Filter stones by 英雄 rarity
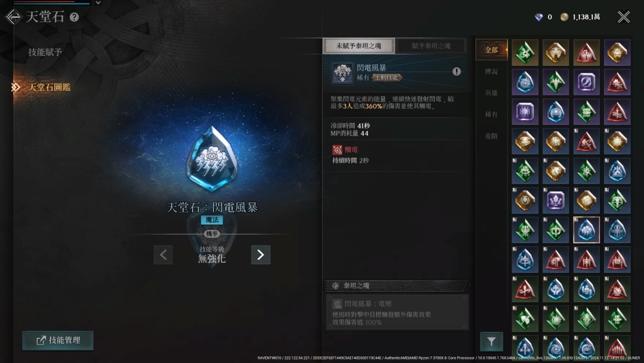This screenshot has width=644, height=363. (491, 93)
